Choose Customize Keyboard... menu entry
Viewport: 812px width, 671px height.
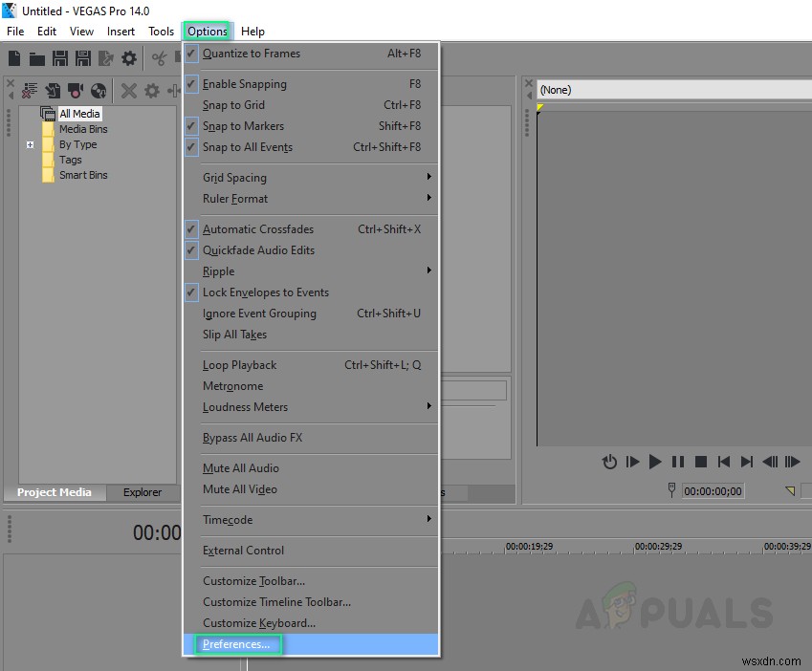pos(311,623)
